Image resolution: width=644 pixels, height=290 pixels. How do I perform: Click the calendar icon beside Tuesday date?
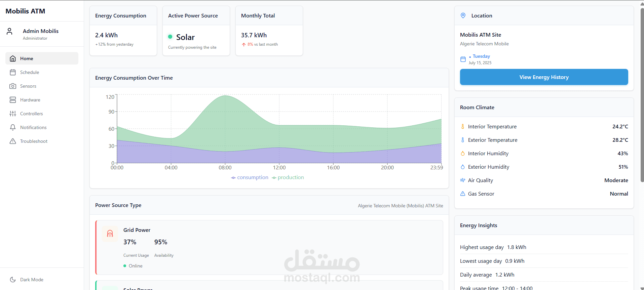463,59
